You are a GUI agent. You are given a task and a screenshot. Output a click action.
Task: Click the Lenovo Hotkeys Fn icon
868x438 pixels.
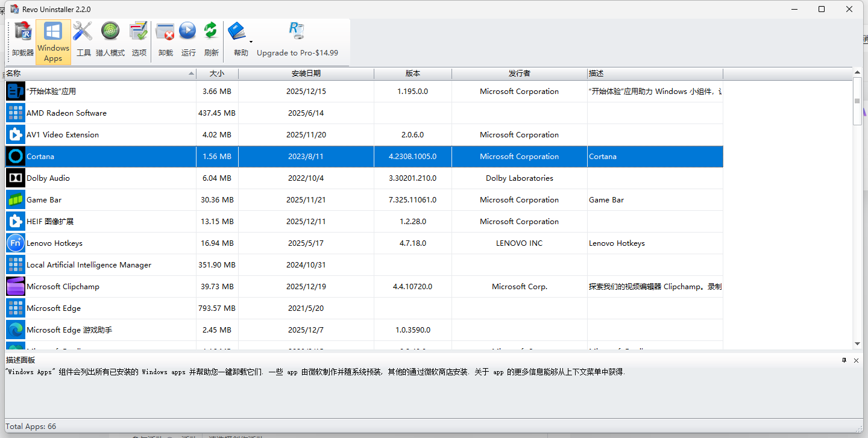16,243
